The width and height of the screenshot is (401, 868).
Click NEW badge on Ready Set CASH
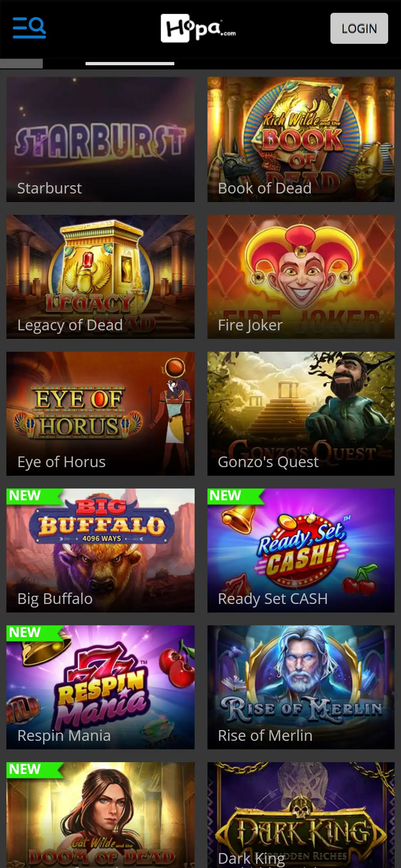tap(225, 495)
